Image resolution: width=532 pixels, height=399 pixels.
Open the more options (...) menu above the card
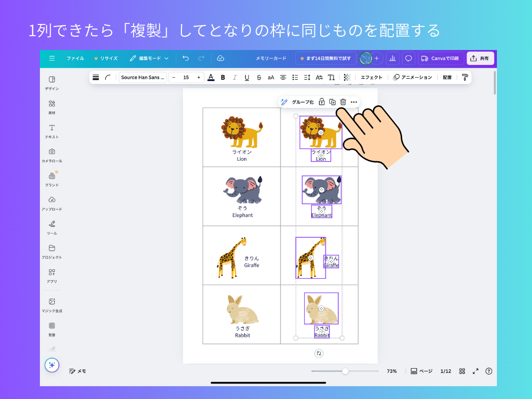pos(354,102)
